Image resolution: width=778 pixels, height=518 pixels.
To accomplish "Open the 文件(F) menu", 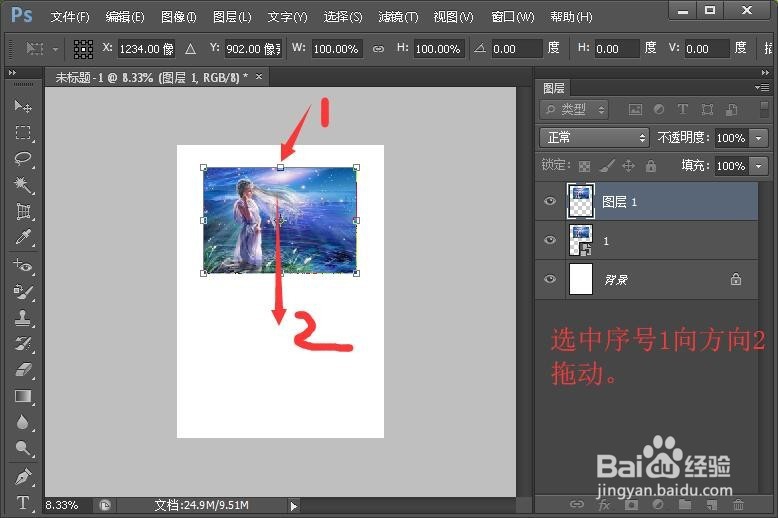I will 70,17.
